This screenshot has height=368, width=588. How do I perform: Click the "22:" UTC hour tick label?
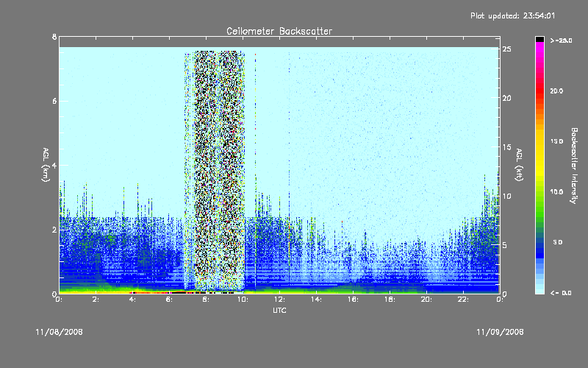(464, 300)
